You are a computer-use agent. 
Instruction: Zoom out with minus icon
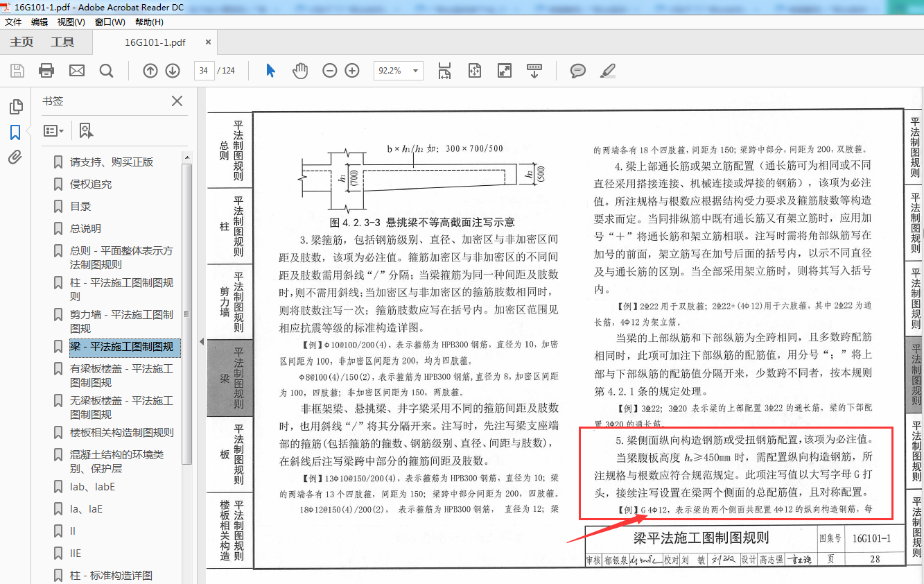coord(330,70)
